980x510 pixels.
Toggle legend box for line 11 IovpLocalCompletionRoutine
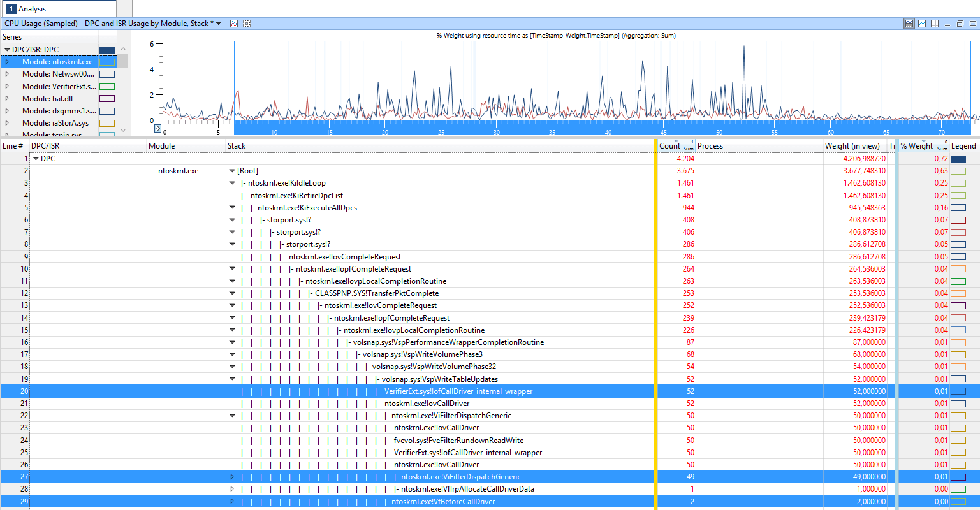pos(958,281)
